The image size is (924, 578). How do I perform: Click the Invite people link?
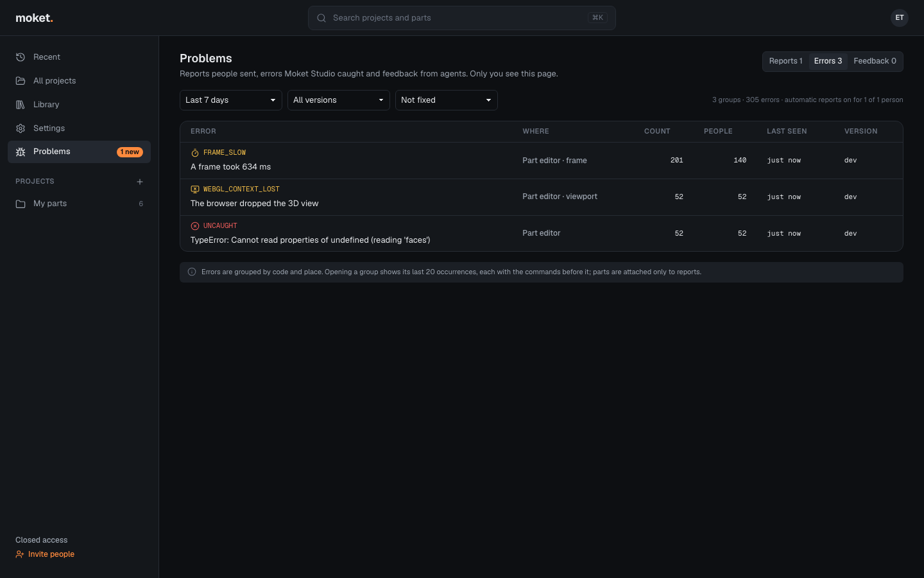click(45, 554)
